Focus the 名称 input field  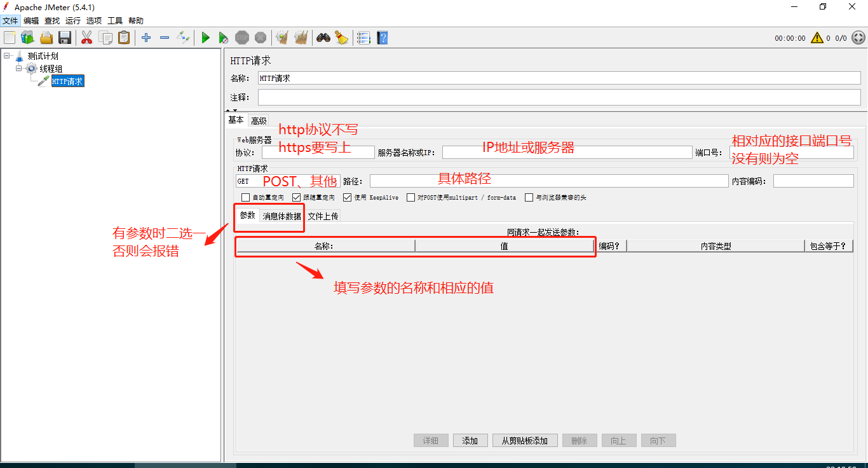click(559, 78)
